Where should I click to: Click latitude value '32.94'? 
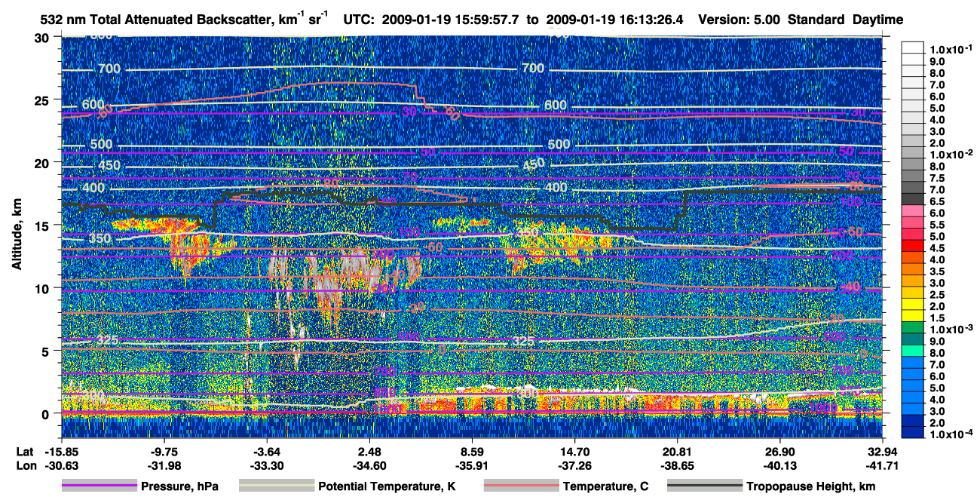[883, 452]
